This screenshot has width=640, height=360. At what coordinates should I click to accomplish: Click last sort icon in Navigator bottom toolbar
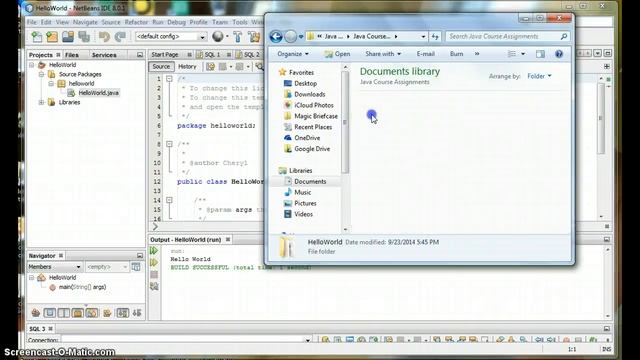click(137, 313)
